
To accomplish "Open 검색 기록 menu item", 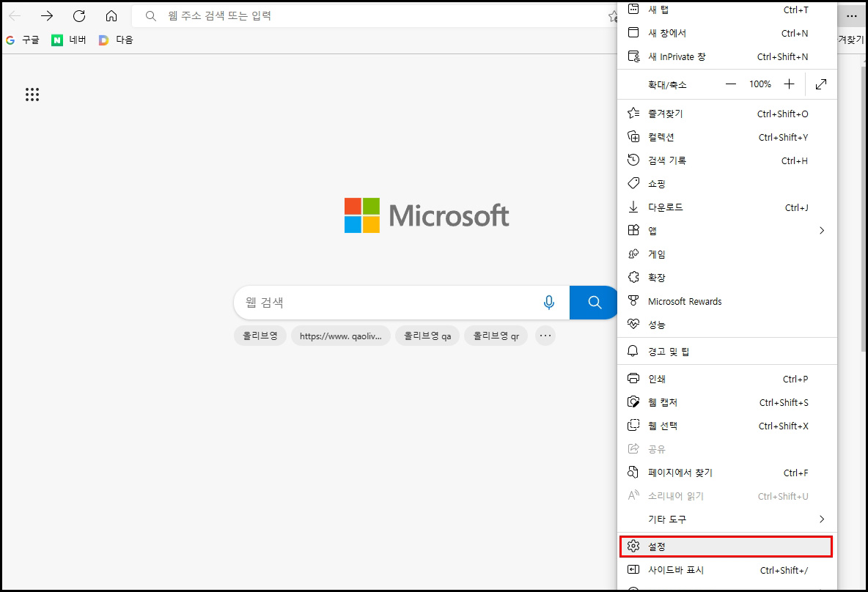I will 727,160.
